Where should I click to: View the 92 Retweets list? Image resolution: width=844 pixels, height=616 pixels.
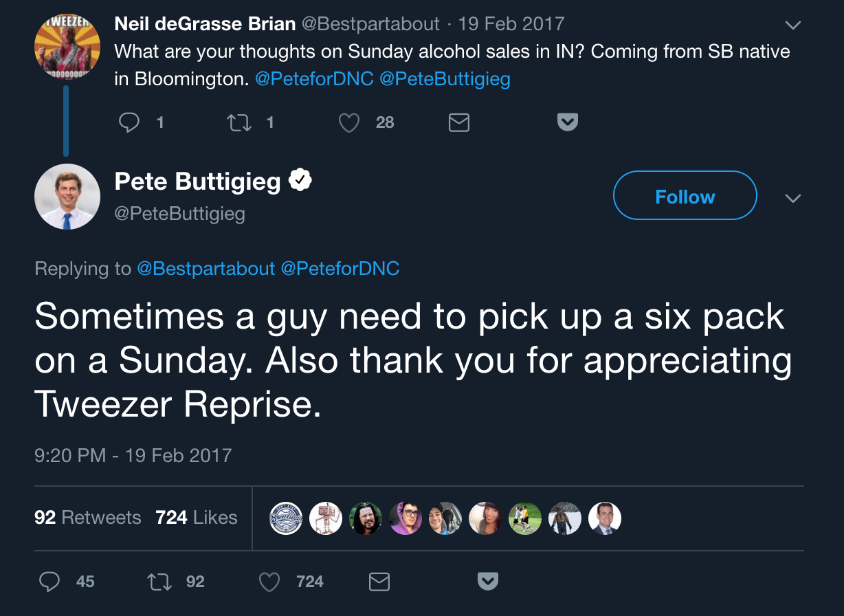tap(87, 517)
